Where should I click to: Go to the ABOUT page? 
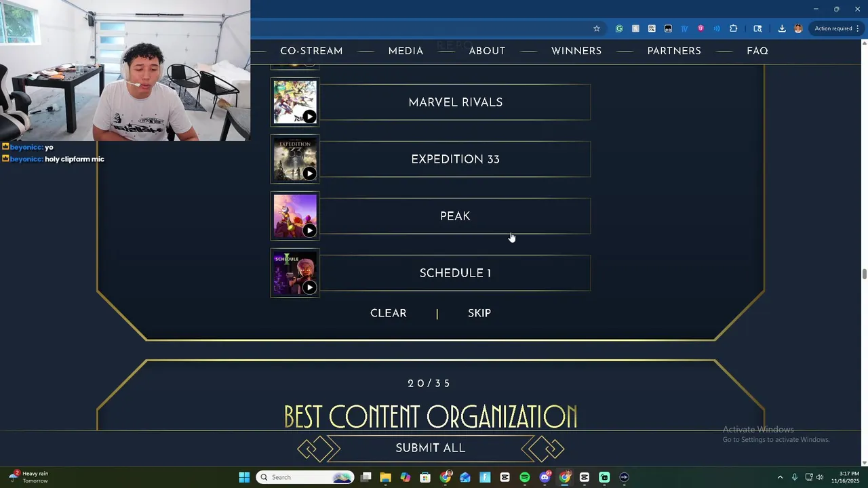pyautogui.click(x=487, y=51)
